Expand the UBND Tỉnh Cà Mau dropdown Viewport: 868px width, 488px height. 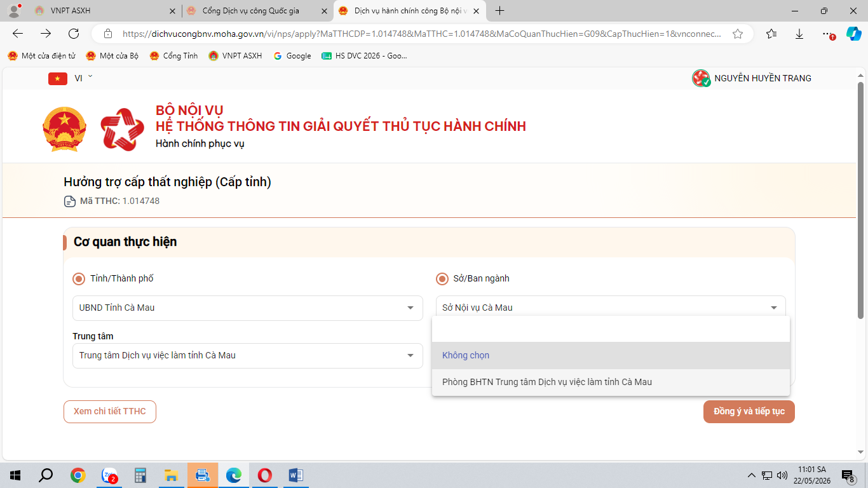click(248, 308)
